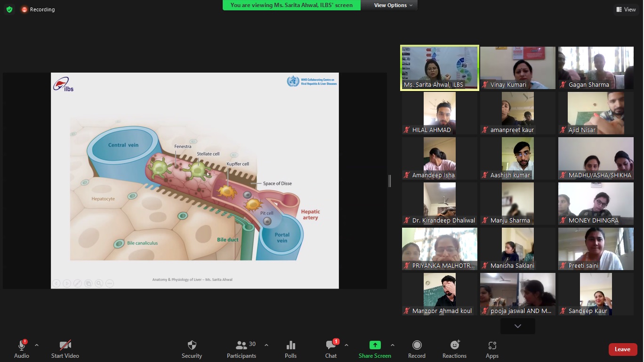
Task: Select pooja jaswal's video tile
Action: 518,294
